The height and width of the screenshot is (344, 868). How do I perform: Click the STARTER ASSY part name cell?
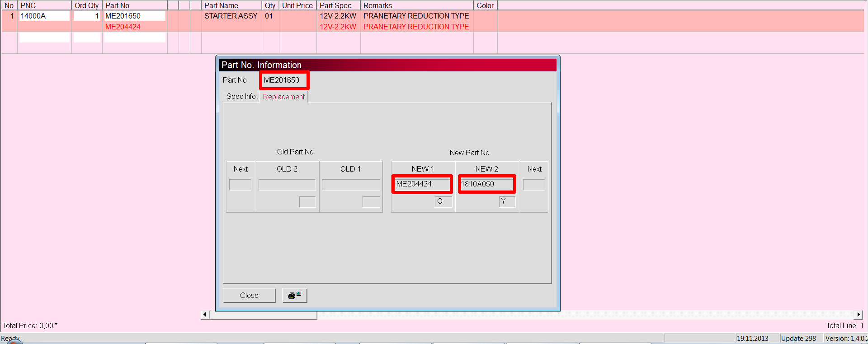[231, 16]
